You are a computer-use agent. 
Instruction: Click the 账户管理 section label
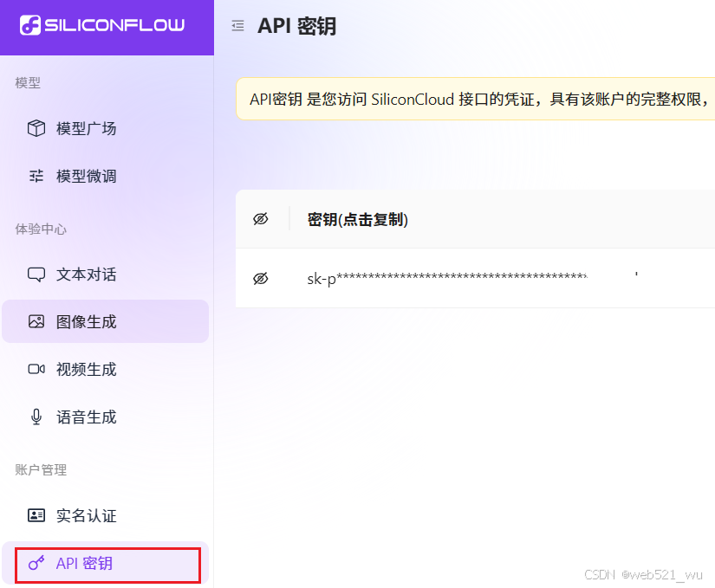pyautogui.click(x=41, y=469)
